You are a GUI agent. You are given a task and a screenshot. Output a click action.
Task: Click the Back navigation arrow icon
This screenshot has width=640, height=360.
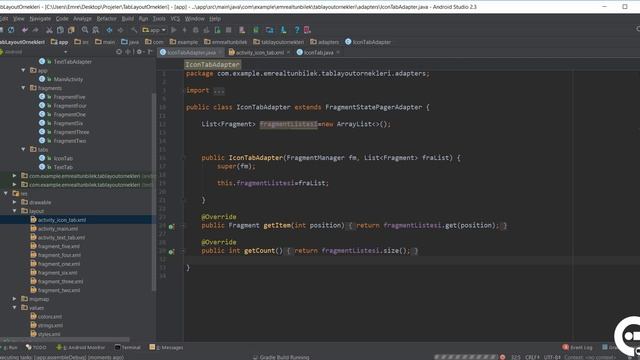point(109,30)
